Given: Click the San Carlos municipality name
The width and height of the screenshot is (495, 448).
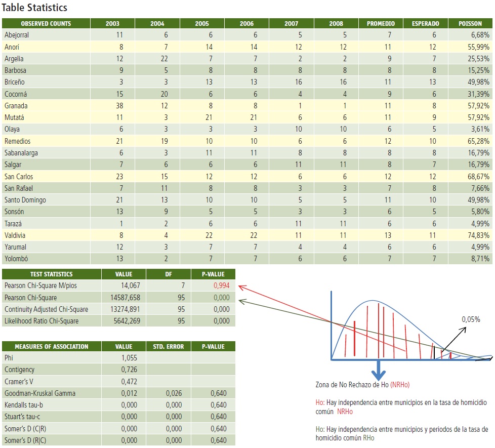Looking at the screenshot, I should tap(18, 177).
